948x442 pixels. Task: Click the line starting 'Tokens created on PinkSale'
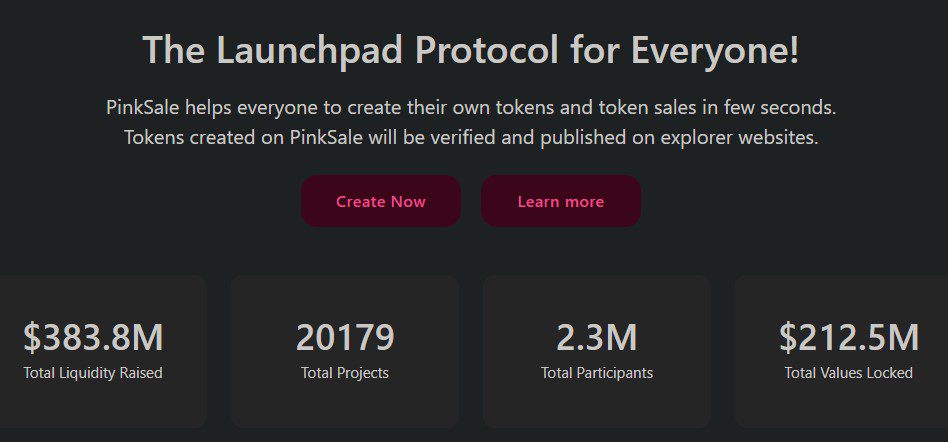tap(471, 137)
